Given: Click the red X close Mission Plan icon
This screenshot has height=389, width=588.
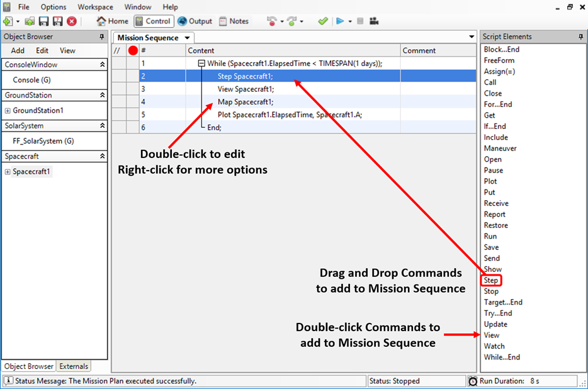Looking at the screenshot, I should (x=72, y=21).
